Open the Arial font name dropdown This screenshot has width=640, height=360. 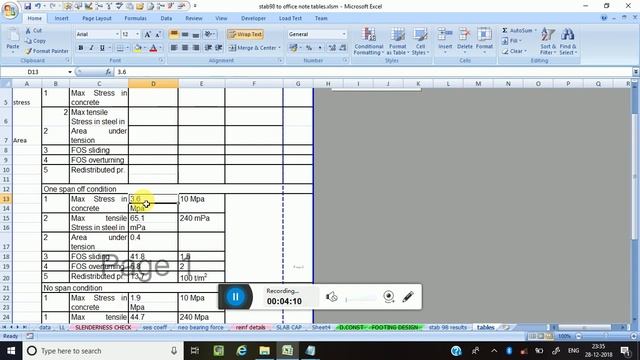point(117,34)
